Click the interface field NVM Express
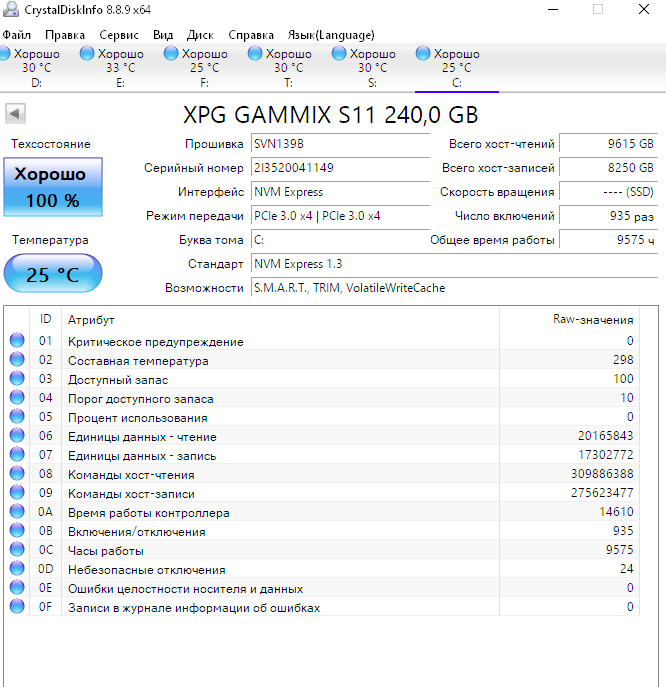 tap(340, 192)
